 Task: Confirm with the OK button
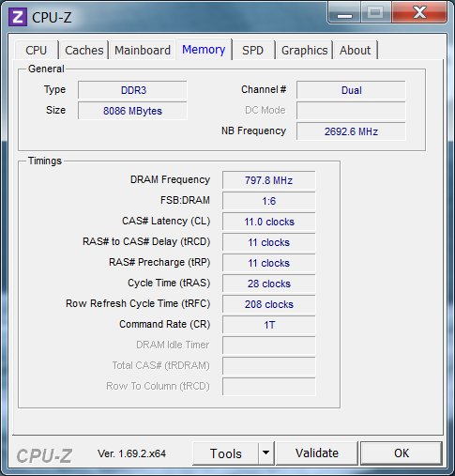tap(402, 453)
